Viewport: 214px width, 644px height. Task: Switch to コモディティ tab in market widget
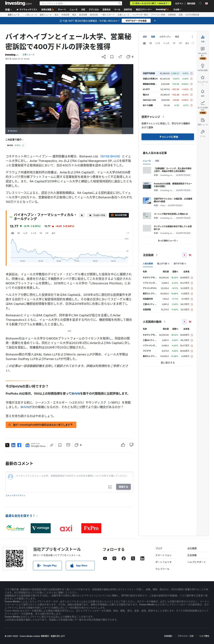(165, 37)
